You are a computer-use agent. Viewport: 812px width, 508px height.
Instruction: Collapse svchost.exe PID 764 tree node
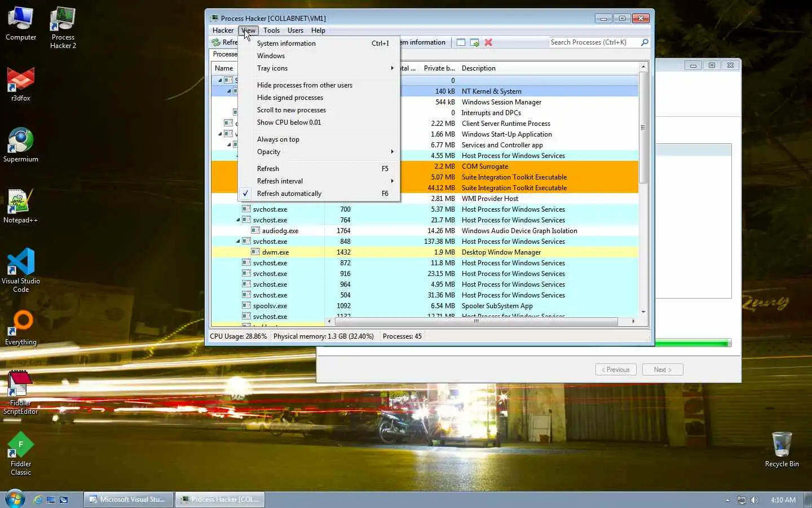238,220
